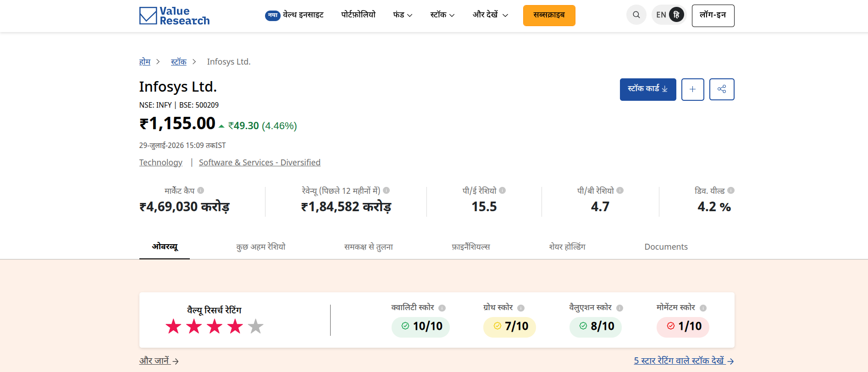The width and height of the screenshot is (868, 372).
Task: Click the Infosys Ltd. heading
Action: click(178, 87)
